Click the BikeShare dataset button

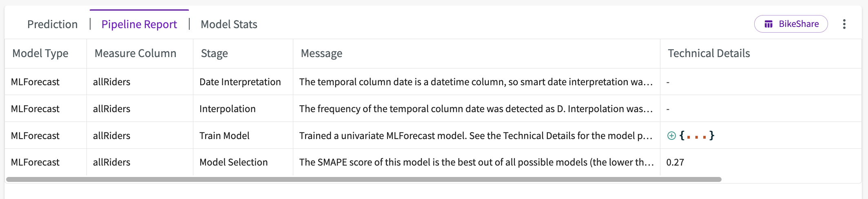coord(791,24)
